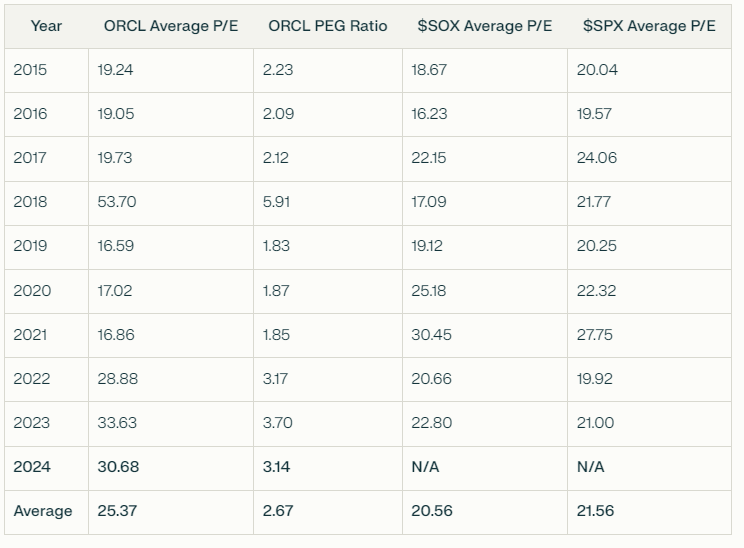Screen dimensions: 744x548
Task: Click the 2021 $SOX P/E value 30.45
Action: coord(431,335)
